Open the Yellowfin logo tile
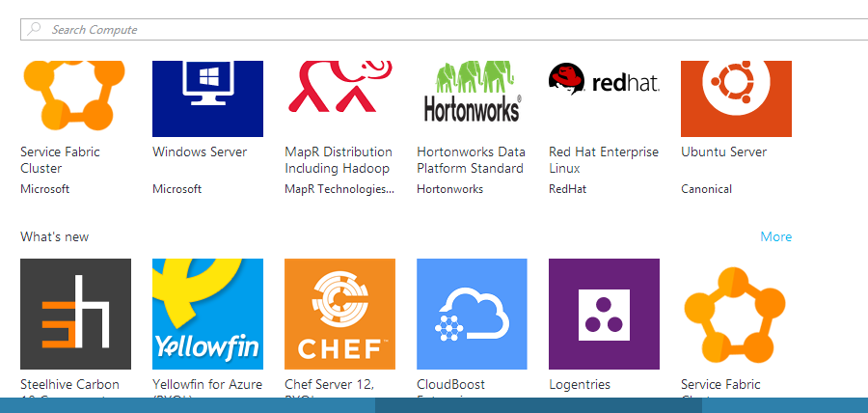868x413 pixels. (207, 314)
